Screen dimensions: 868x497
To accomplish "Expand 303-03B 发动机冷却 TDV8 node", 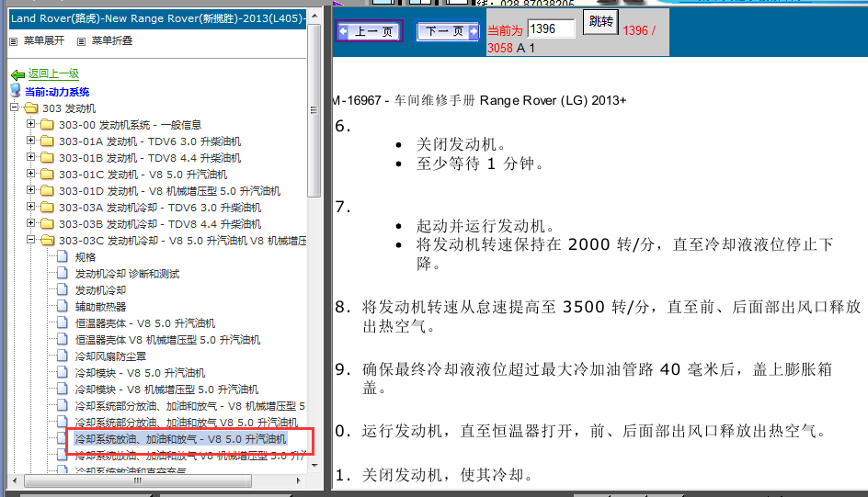I will click(31, 223).
